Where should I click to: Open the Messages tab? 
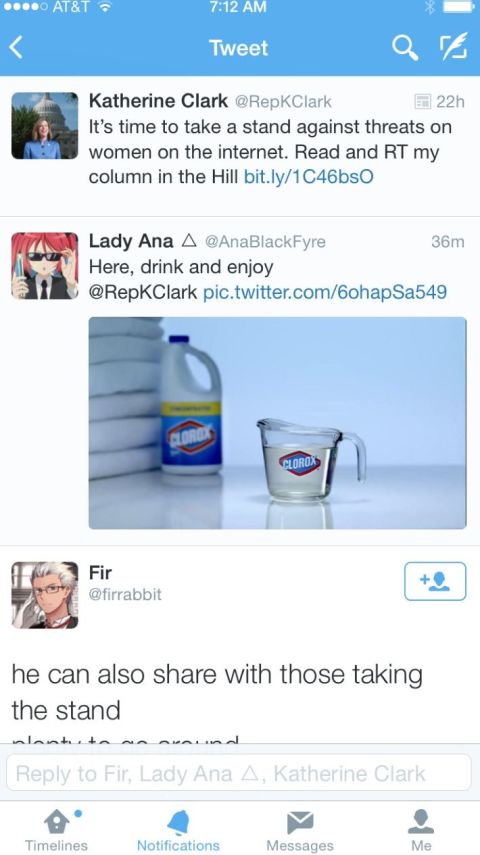point(300,829)
